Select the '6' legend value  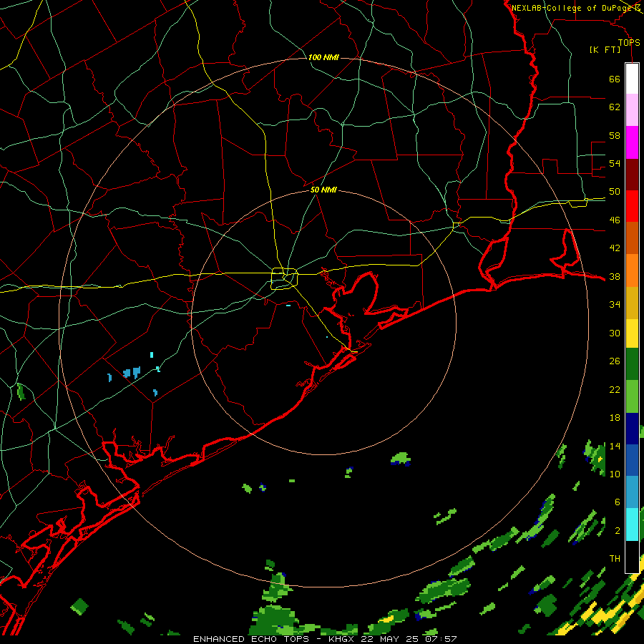point(617,502)
